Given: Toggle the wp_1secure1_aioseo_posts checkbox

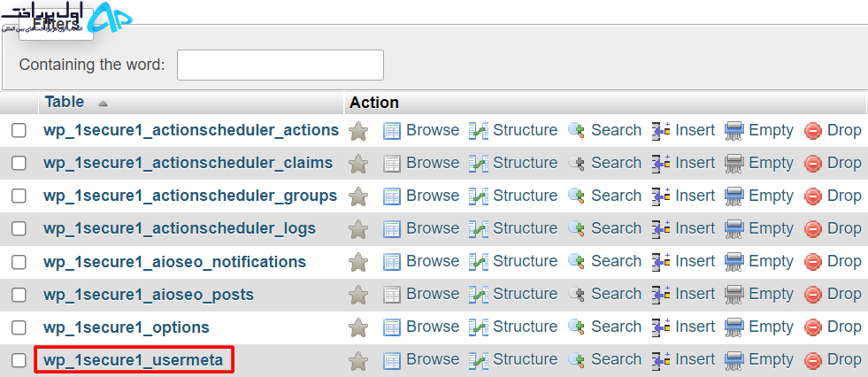Looking at the screenshot, I should click(19, 295).
